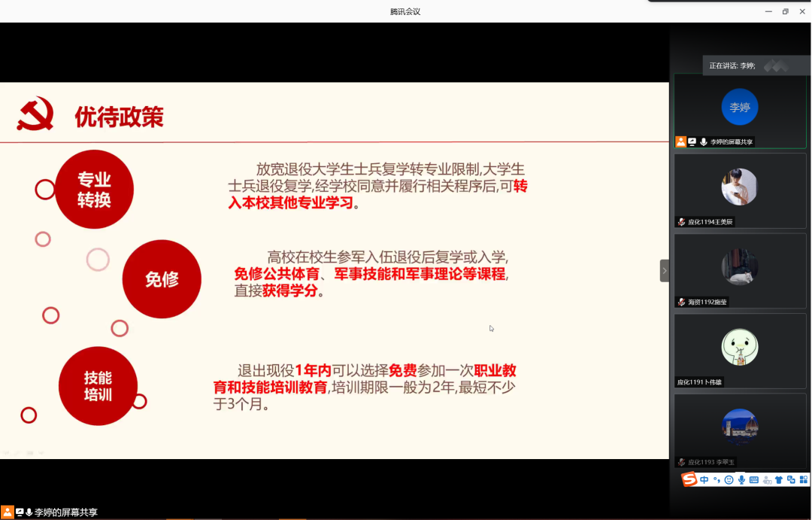This screenshot has height=520, width=812.
Task: Click the Sogou input method logo
Action: pos(689,479)
